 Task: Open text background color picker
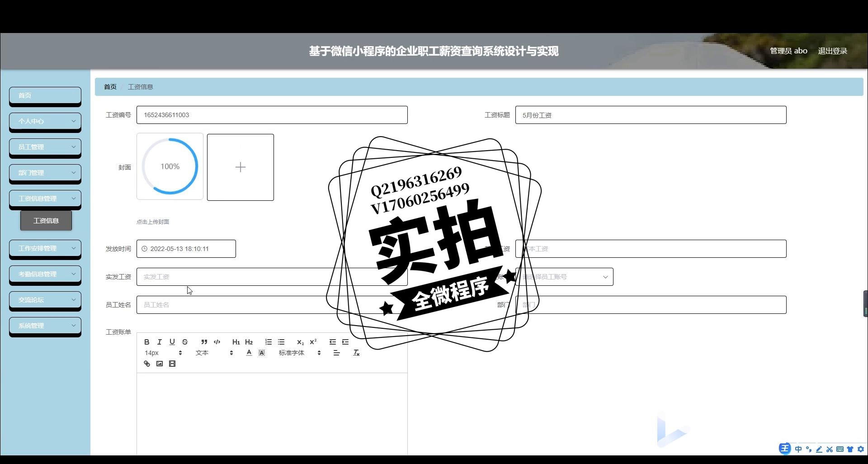point(261,353)
